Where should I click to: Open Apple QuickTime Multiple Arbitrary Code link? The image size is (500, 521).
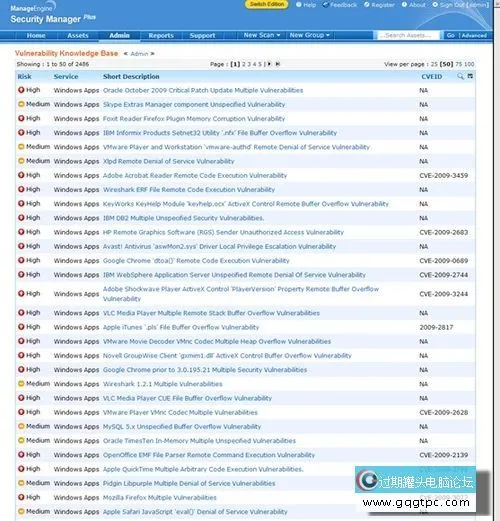pos(203,469)
